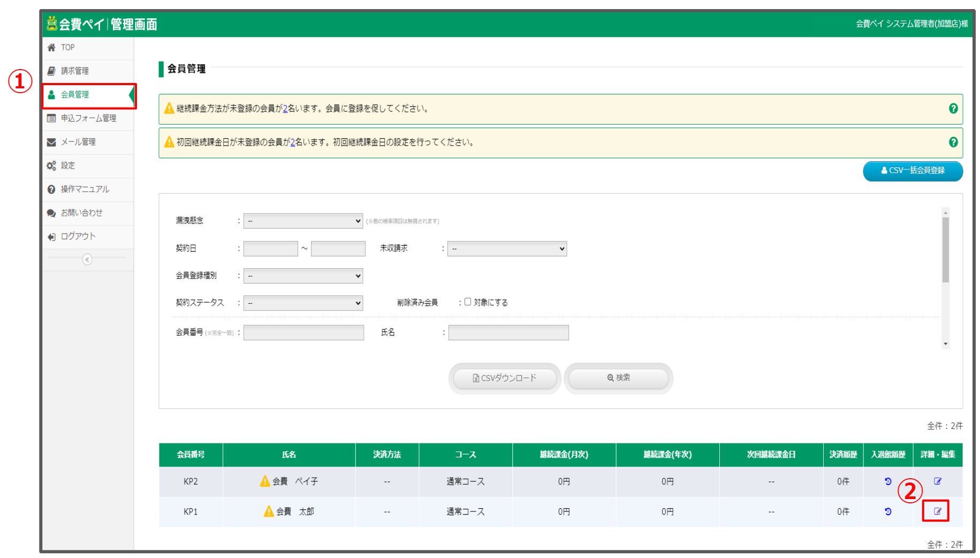Screen dimensions: 980x558
Task: Click member name 会費 太郎
Action: [x=295, y=511]
